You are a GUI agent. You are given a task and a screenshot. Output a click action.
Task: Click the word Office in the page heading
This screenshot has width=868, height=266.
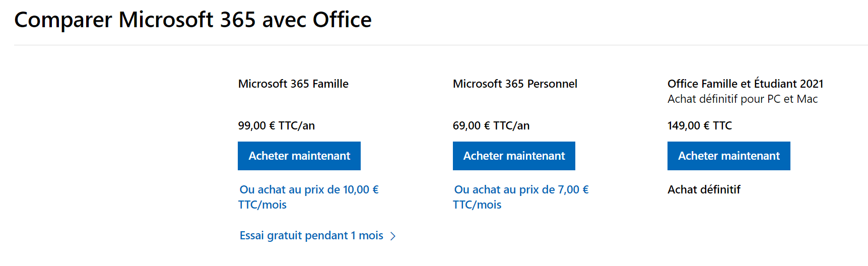coord(342,20)
